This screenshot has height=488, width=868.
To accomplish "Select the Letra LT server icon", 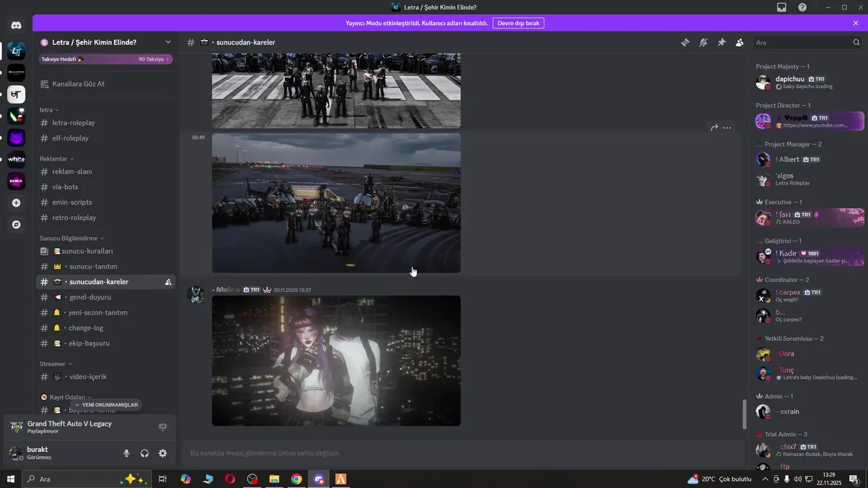I will click(16, 50).
